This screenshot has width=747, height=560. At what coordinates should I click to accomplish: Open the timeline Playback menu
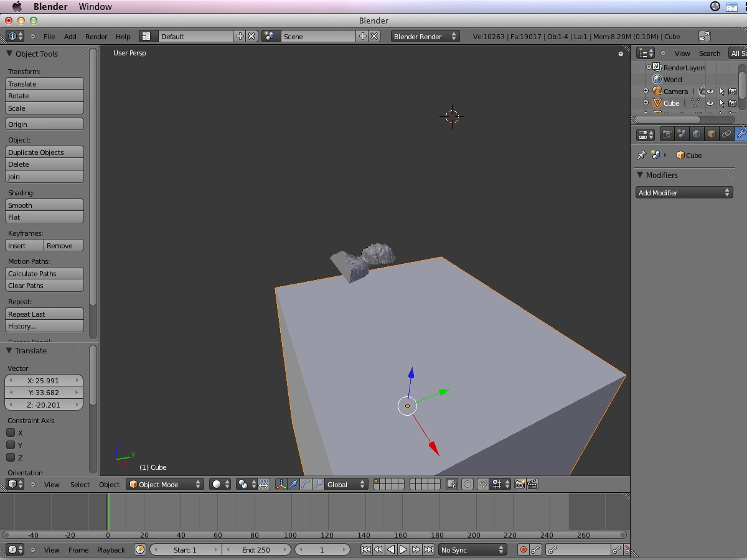coord(111,550)
